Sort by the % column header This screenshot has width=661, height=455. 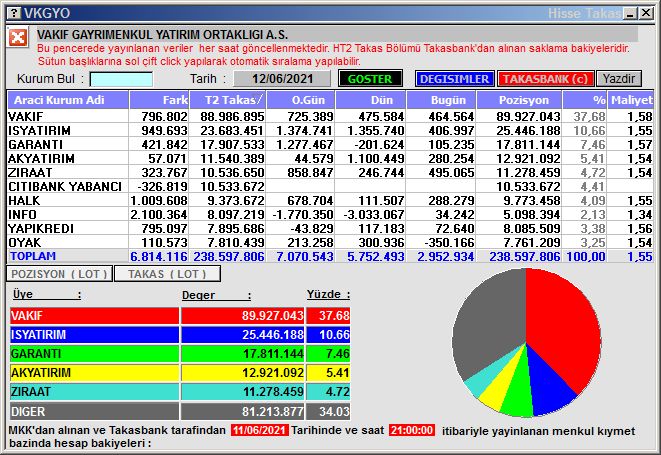click(x=585, y=100)
